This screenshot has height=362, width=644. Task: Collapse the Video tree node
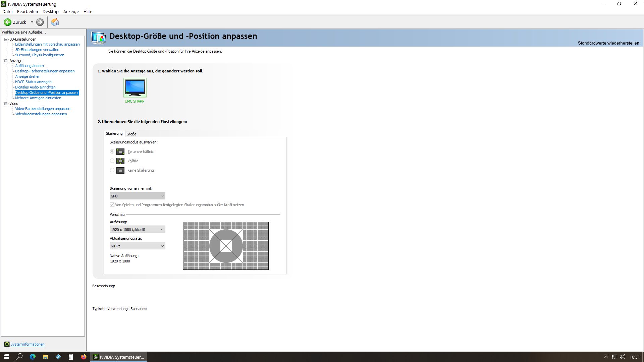coord(6,104)
